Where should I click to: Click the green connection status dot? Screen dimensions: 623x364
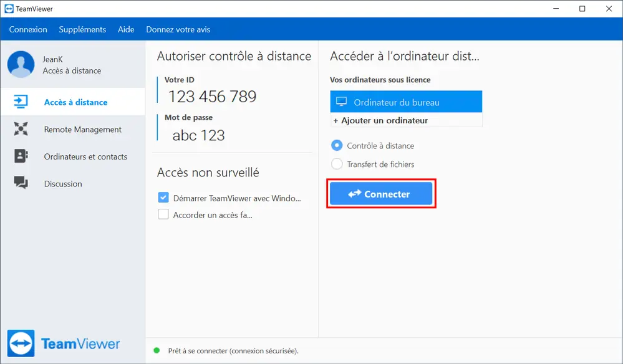157,350
